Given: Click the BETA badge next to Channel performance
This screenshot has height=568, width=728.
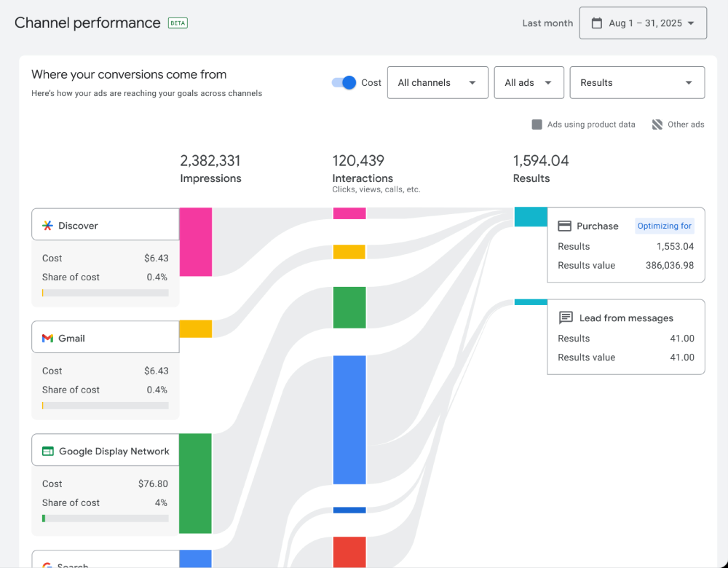Looking at the screenshot, I should pos(178,23).
